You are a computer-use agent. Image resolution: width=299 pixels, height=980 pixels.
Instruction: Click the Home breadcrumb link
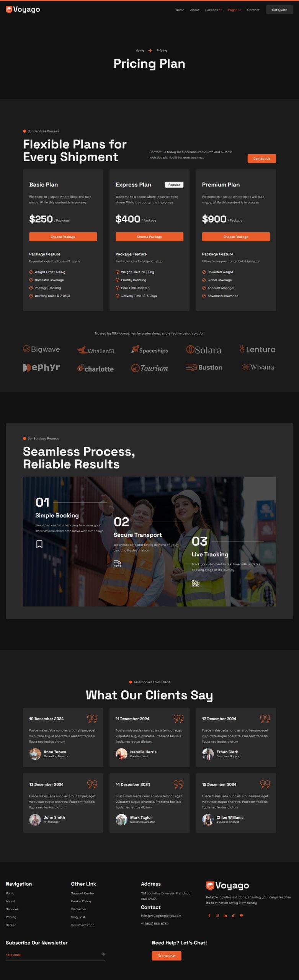pos(140,51)
